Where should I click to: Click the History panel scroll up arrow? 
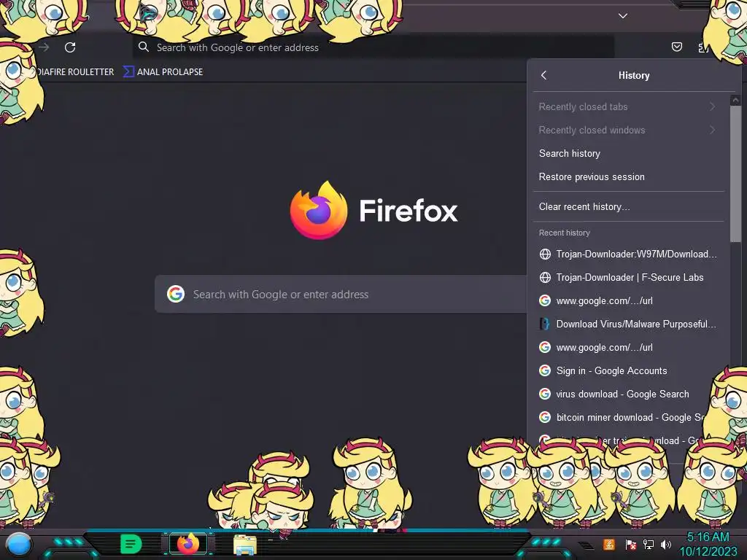(x=735, y=100)
